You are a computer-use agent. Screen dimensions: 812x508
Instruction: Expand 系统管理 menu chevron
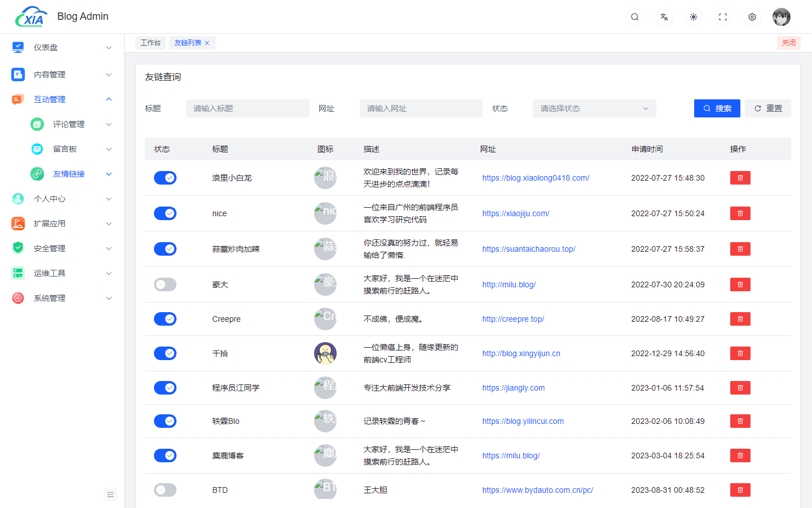click(x=109, y=298)
